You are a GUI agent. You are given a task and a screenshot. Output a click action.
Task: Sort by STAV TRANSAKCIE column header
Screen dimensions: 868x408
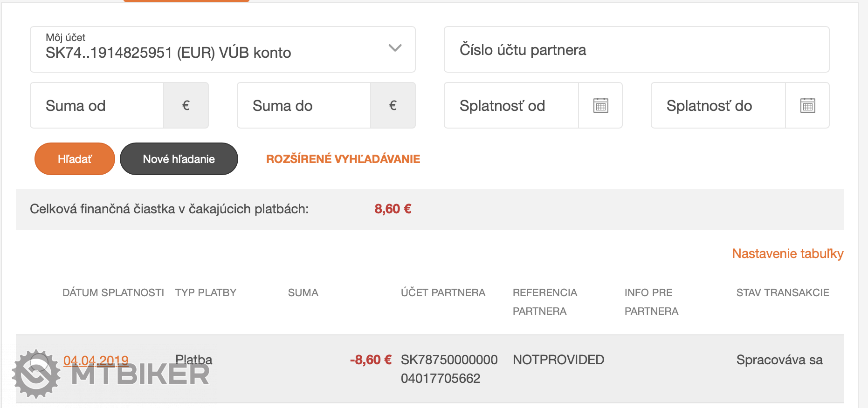pyautogui.click(x=783, y=292)
